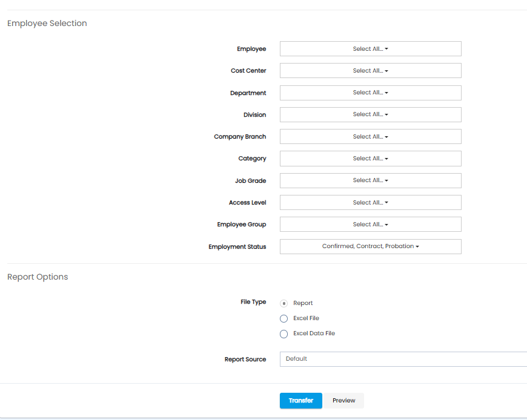
Task: Open the Employee dropdown
Action: tap(370, 48)
